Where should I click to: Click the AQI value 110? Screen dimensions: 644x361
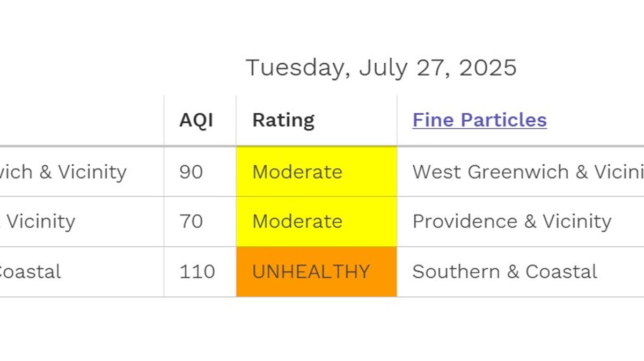click(x=197, y=271)
